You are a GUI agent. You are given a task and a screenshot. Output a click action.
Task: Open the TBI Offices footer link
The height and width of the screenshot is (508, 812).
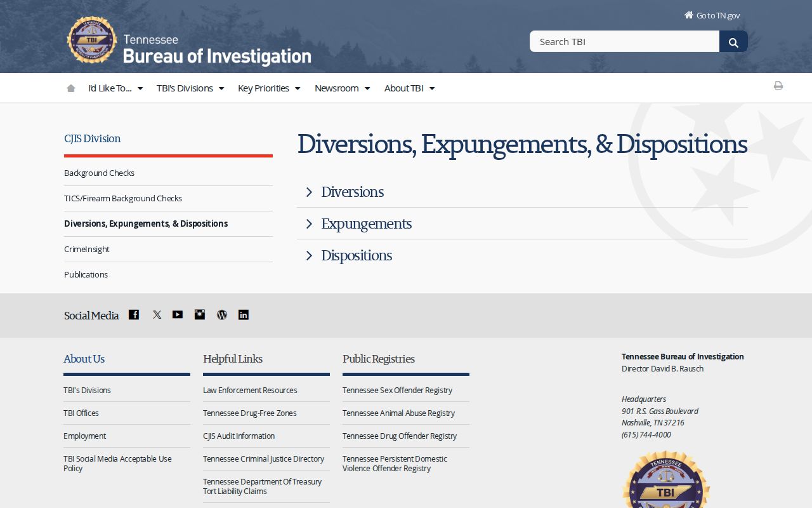pos(81,413)
